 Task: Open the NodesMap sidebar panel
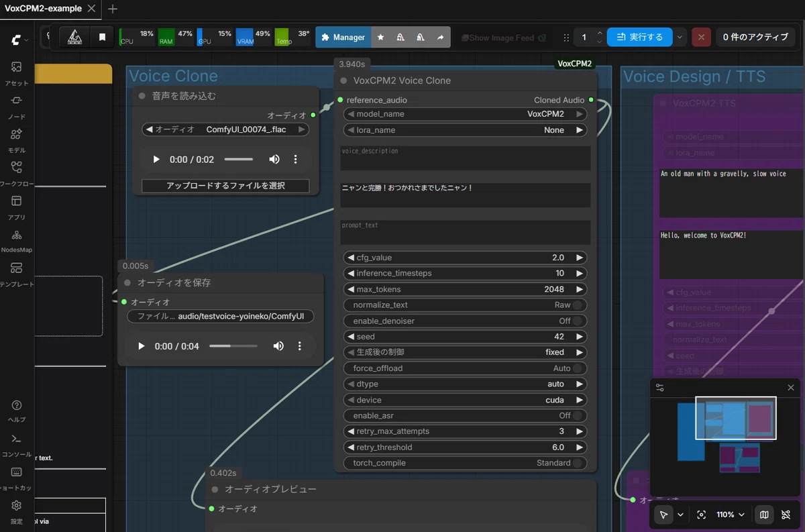coord(17,240)
